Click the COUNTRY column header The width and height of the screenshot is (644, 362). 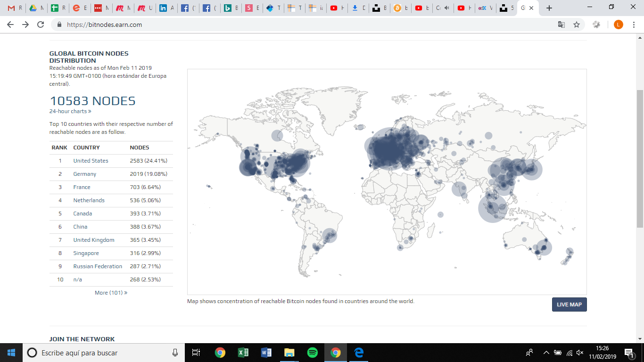87,148
